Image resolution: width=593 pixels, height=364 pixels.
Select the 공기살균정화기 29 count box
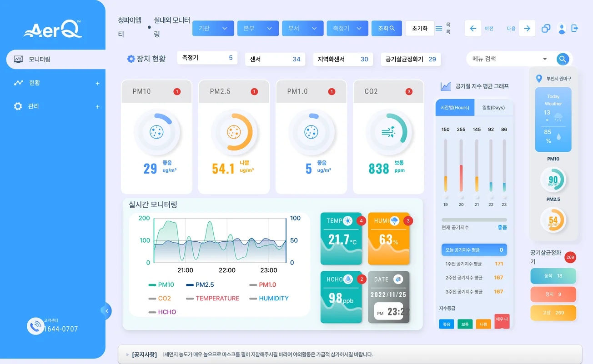tap(411, 59)
